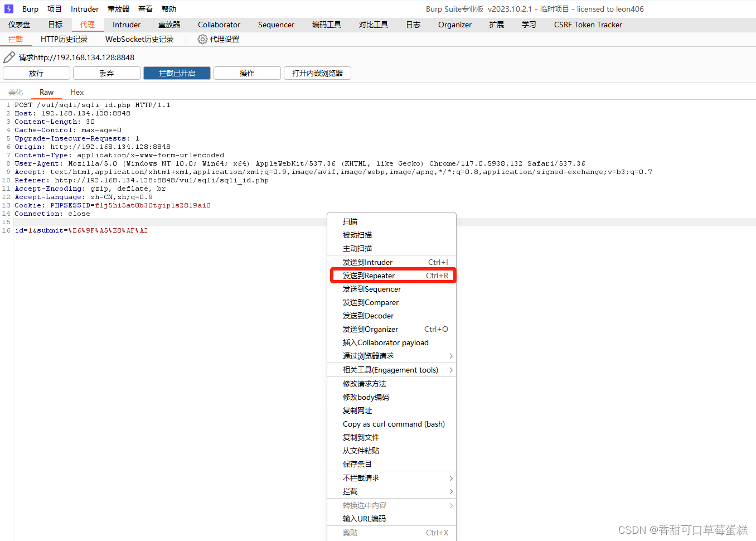Choose 复制到文件 in context menu
The image size is (756, 541).
click(391, 437)
